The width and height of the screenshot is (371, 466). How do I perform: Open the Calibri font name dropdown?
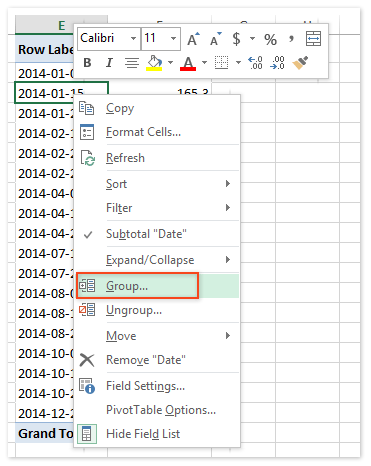(x=133, y=39)
